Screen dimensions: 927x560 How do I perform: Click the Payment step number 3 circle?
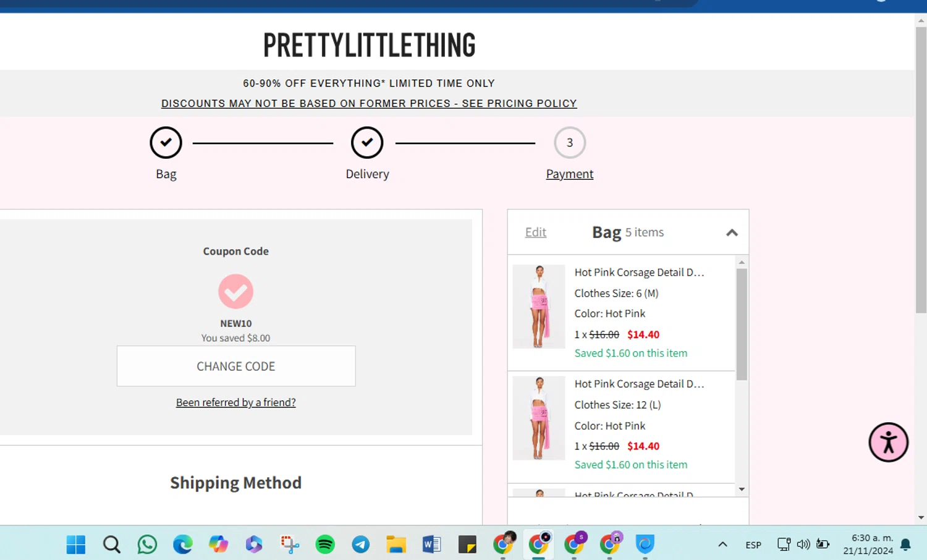click(570, 142)
